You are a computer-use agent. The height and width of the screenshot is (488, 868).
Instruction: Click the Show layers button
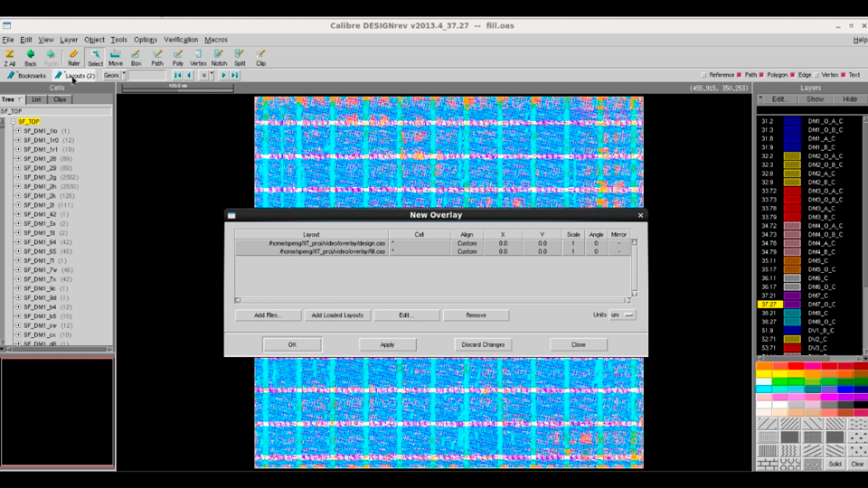[x=815, y=99]
